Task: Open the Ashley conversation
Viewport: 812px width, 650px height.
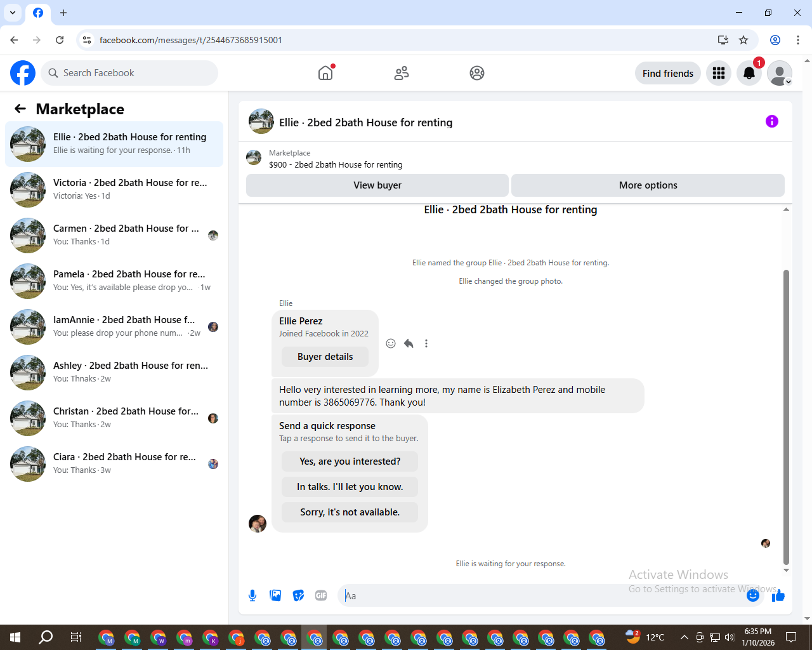Action: click(114, 373)
